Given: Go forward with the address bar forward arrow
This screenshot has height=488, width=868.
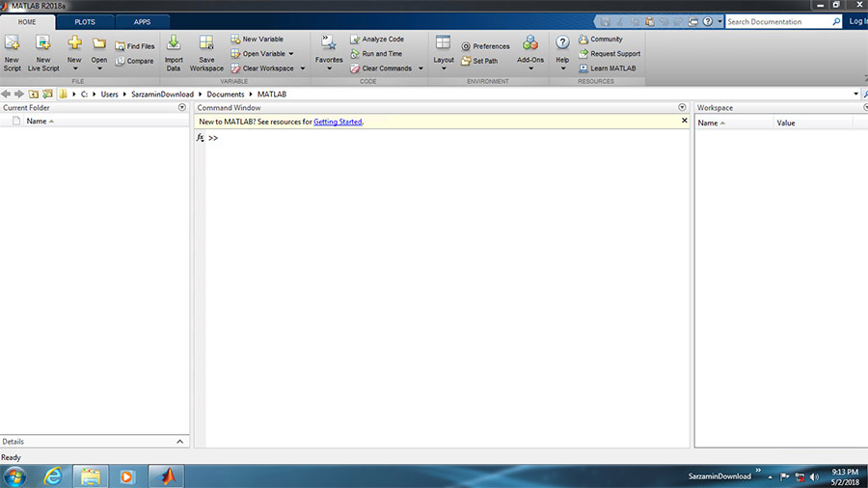Looking at the screenshot, I should 19,95.
